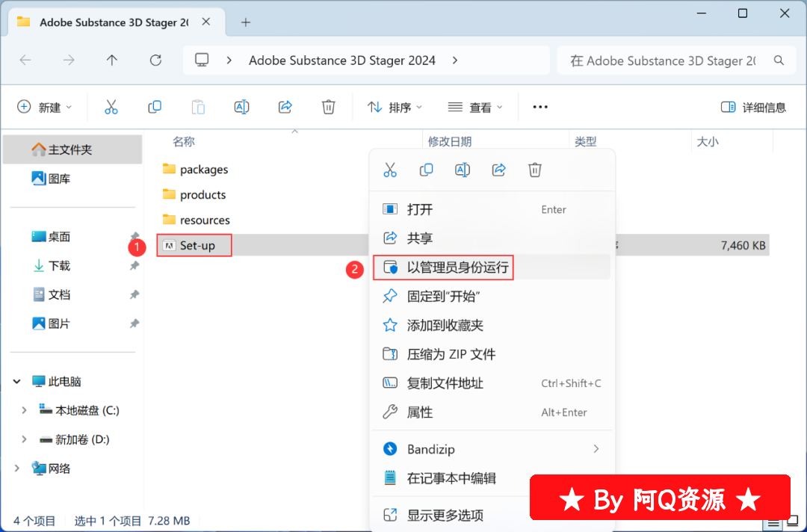The image size is (807, 532).
Task: Choose 固定到"开始" in the context menu
Action: coord(492,297)
